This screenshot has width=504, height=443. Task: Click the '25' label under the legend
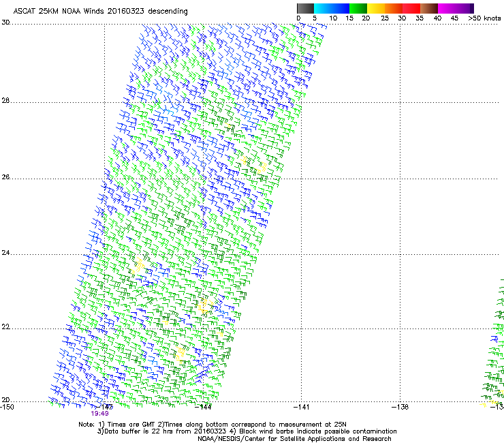[x=385, y=18]
